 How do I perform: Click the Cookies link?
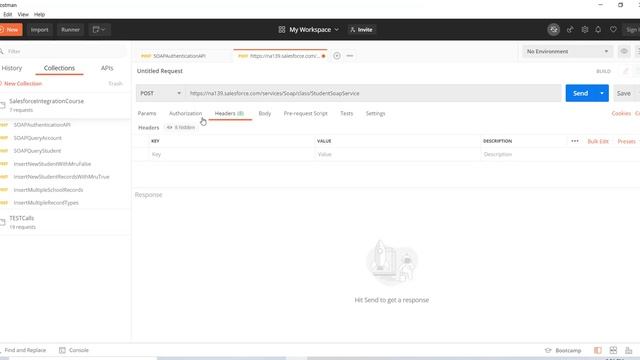tap(621, 113)
